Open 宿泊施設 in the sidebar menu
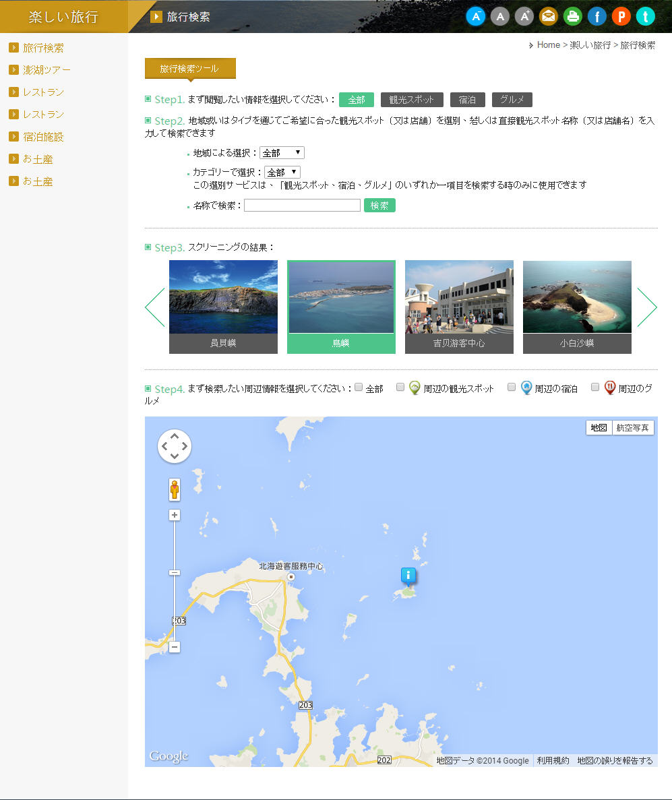 pyautogui.click(x=43, y=137)
